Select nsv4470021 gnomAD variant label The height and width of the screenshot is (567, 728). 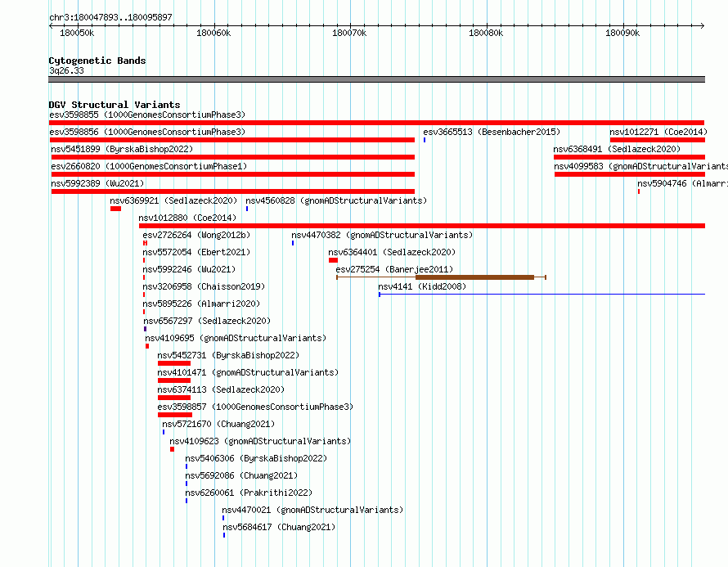(312, 510)
